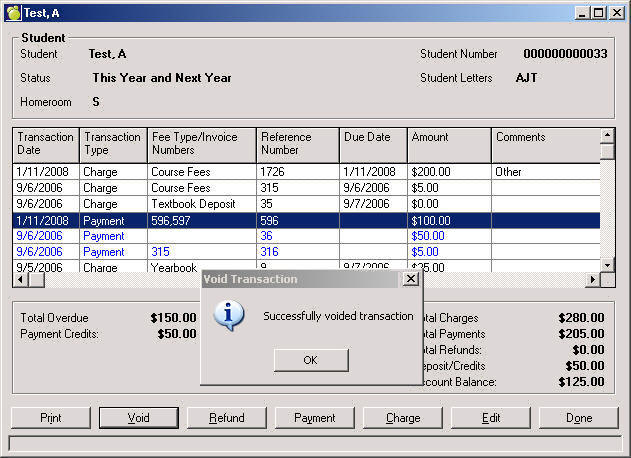Click the Edit button

[x=491, y=418]
